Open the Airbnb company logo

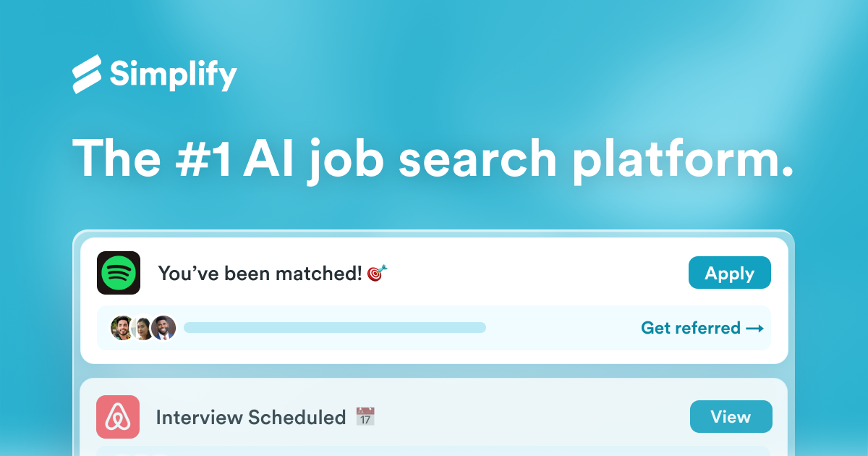pyautogui.click(x=118, y=417)
